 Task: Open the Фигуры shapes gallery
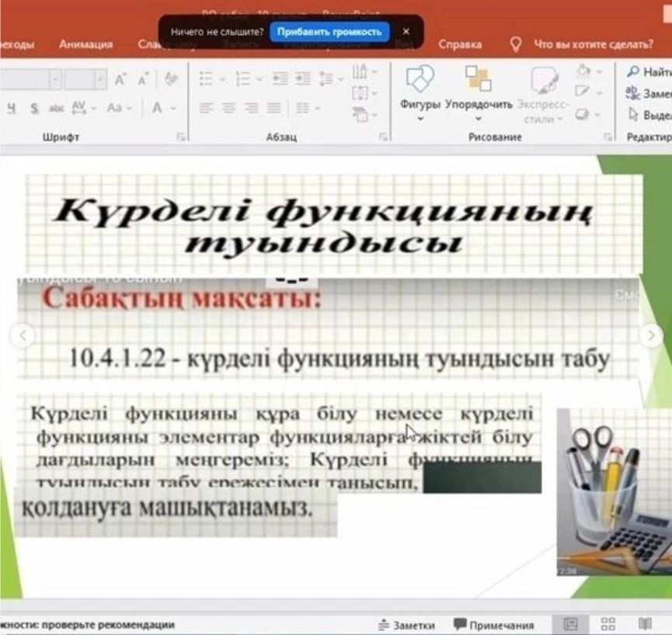coord(420,87)
